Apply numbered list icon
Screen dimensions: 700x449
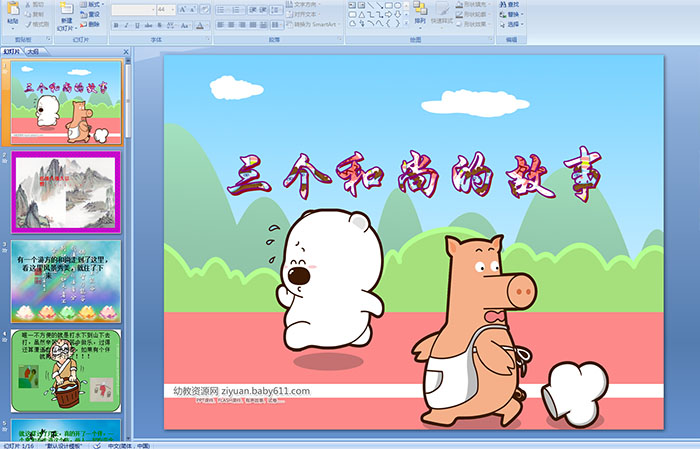pyautogui.click(x=238, y=10)
